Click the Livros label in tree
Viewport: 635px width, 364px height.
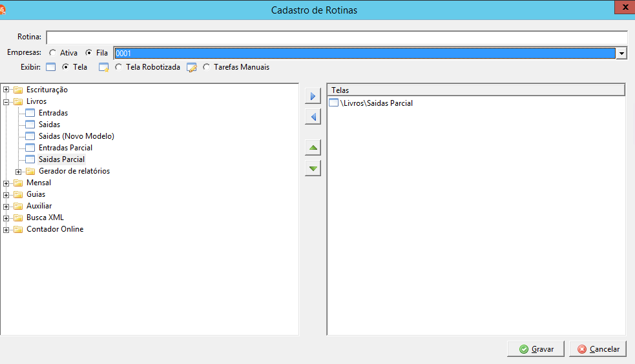36,101
